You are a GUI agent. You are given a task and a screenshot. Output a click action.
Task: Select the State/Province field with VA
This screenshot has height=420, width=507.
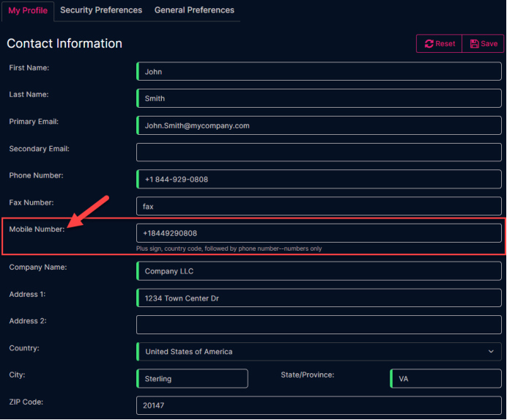coord(446,378)
